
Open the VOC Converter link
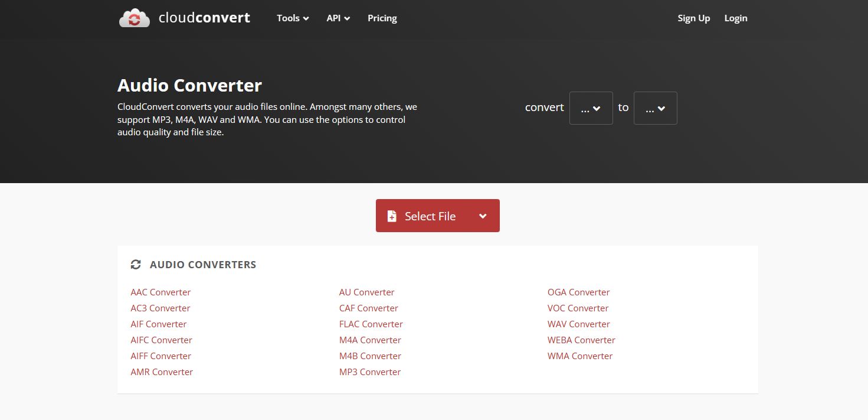click(x=578, y=308)
